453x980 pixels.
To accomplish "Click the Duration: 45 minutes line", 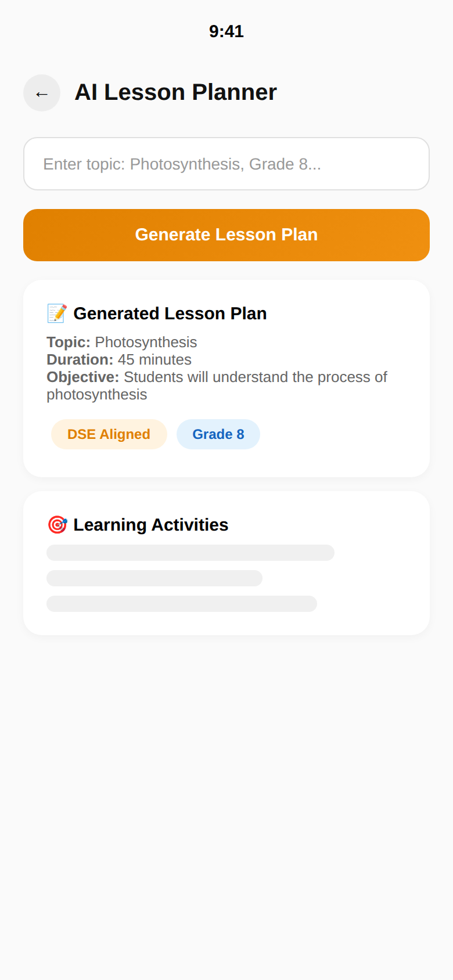I will click(x=119, y=359).
